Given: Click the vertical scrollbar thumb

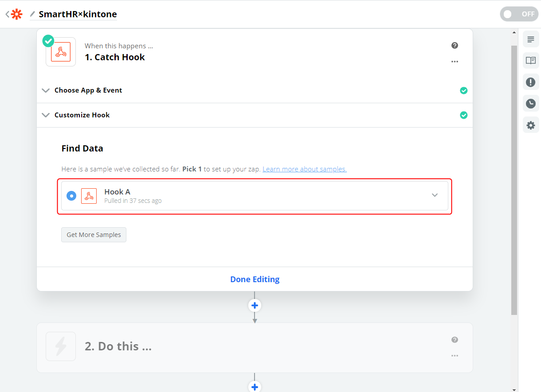Looking at the screenshot, I should pyautogui.click(x=514, y=179).
